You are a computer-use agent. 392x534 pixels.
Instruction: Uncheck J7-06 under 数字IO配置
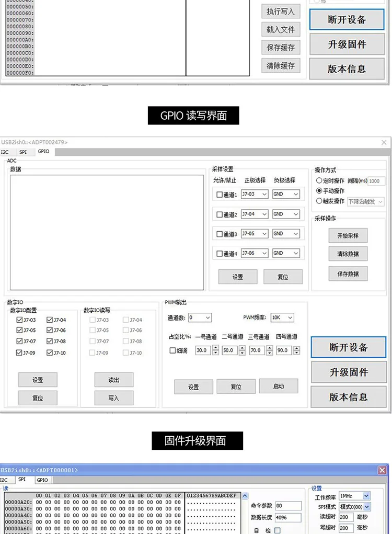coord(50,331)
